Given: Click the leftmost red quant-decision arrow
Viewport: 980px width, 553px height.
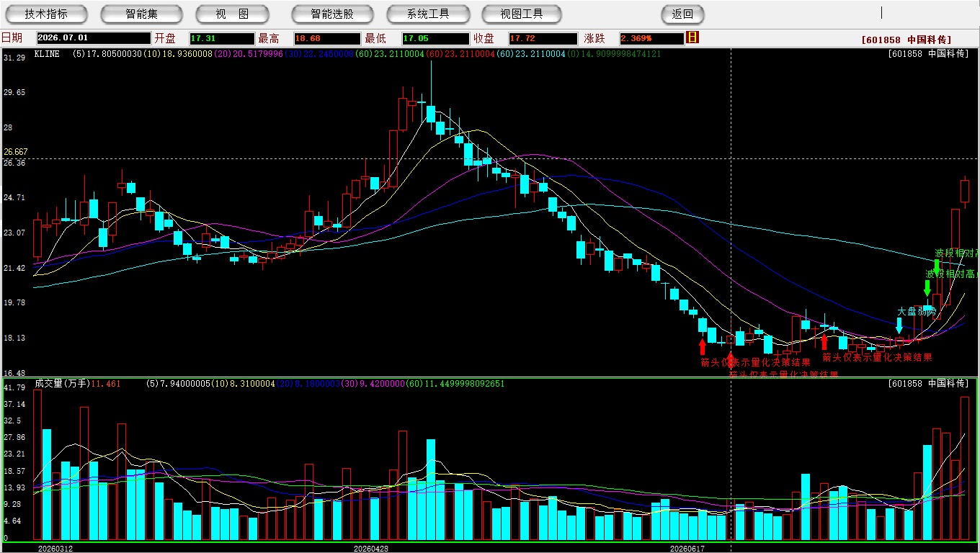Looking at the screenshot, I should pos(703,346).
